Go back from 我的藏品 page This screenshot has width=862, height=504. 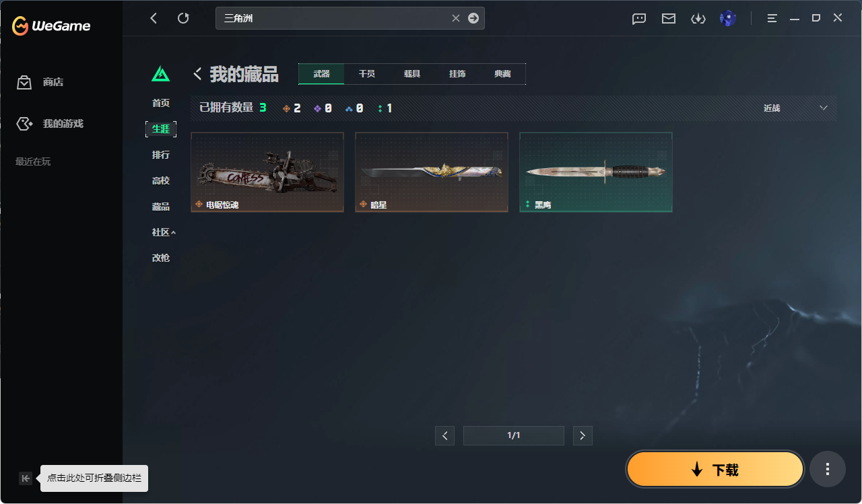click(x=198, y=73)
